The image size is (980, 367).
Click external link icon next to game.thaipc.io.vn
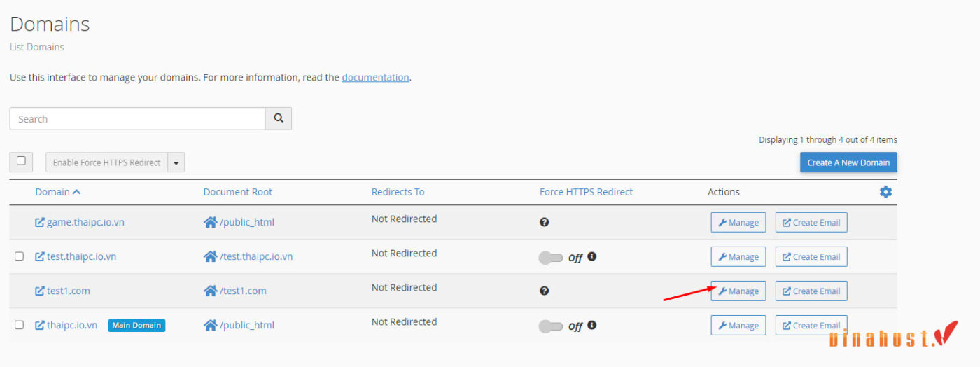click(40, 222)
